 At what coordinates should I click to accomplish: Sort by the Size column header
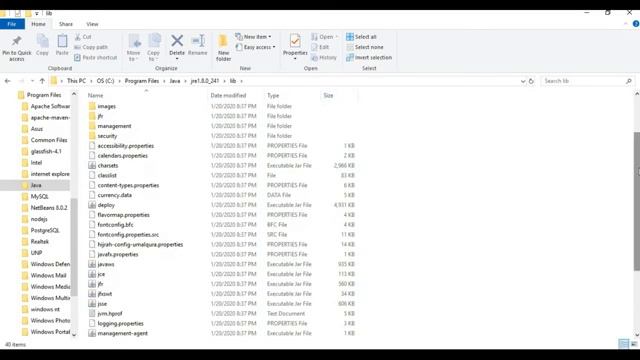(x=328, y=95)
